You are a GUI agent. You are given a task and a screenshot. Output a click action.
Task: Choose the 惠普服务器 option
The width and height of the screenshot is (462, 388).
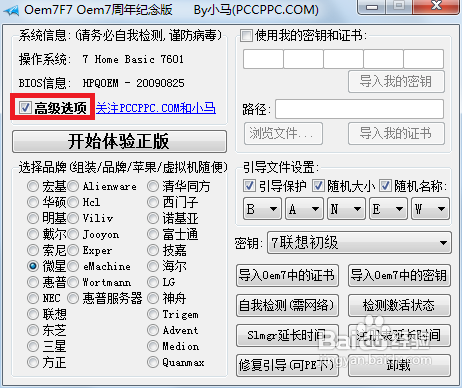(x=73, y=298)
